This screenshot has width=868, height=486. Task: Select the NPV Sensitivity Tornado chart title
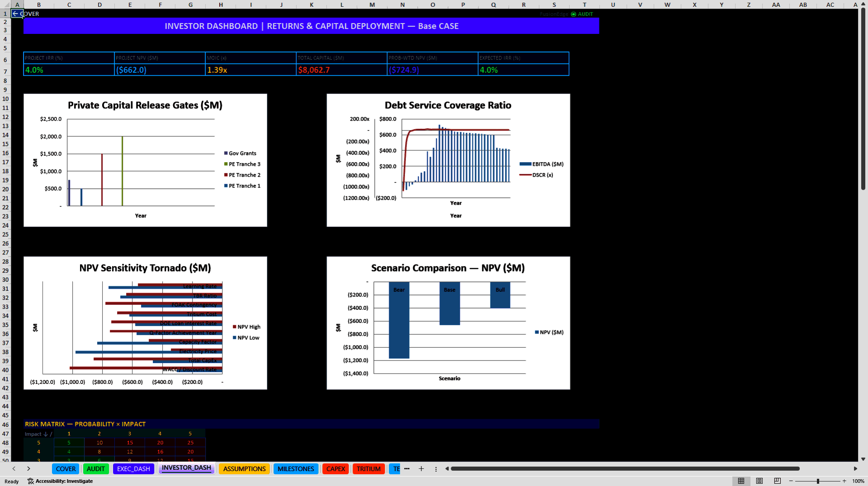click(145, 268)
